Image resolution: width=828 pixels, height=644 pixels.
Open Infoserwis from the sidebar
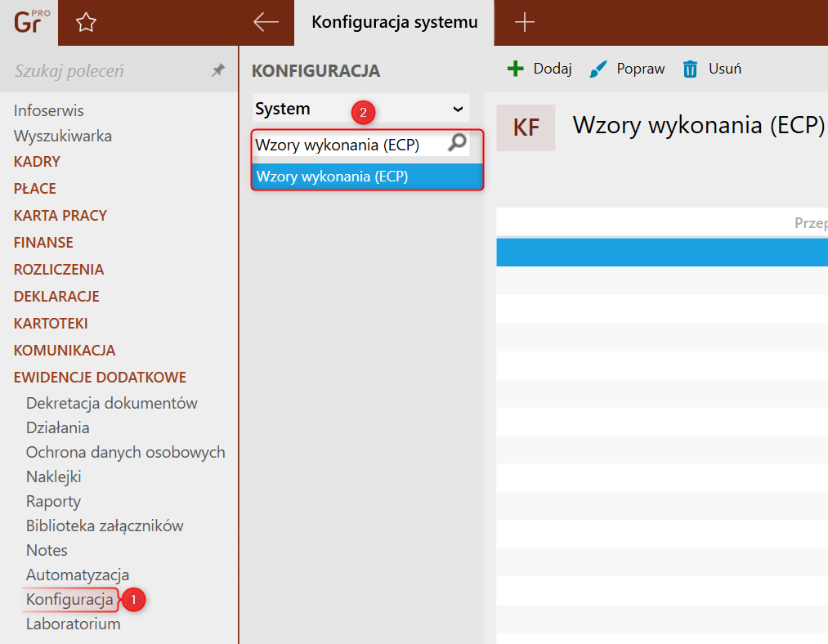pos(48,110)
